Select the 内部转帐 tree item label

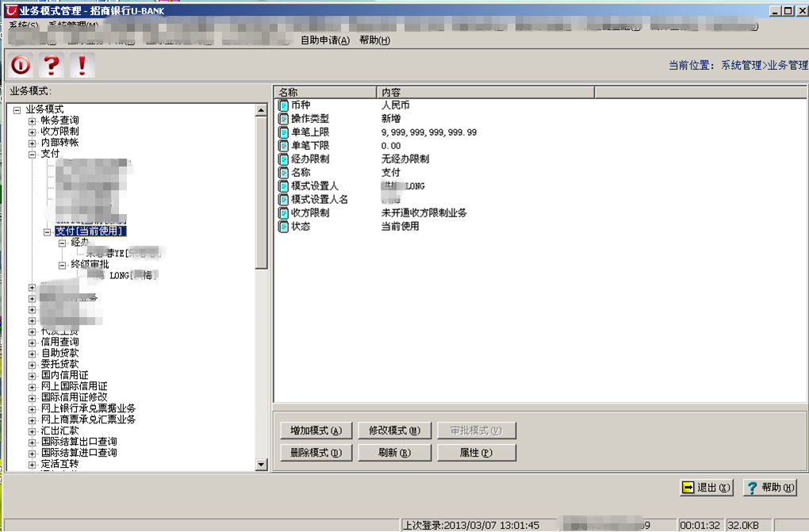(59, 143)
